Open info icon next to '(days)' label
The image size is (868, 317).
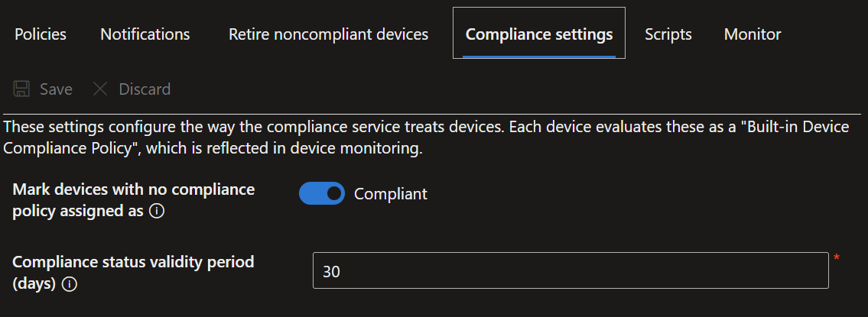pos(69,284)
